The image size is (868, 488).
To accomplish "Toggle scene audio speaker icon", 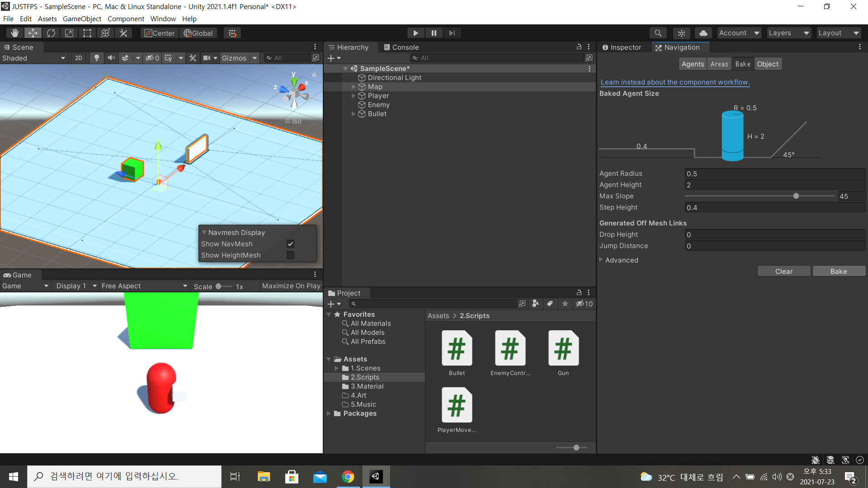I will coord(111,58).
